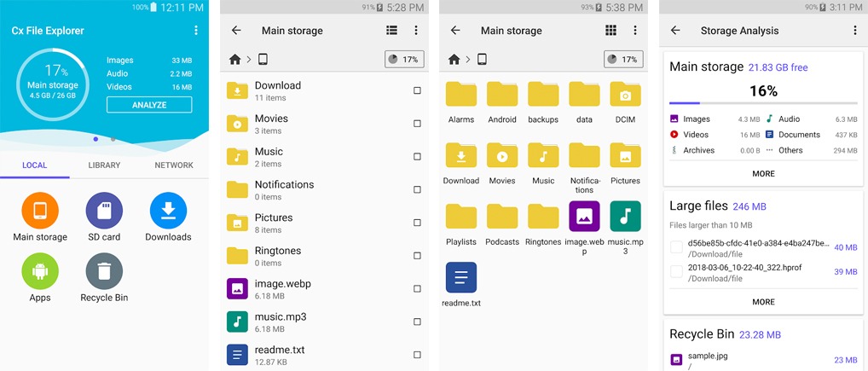Image resolution: width=868 pixels, height=371 pixels.
Task: Open the Apps icon
Action: pyautogui.click(x=40, y=271)
